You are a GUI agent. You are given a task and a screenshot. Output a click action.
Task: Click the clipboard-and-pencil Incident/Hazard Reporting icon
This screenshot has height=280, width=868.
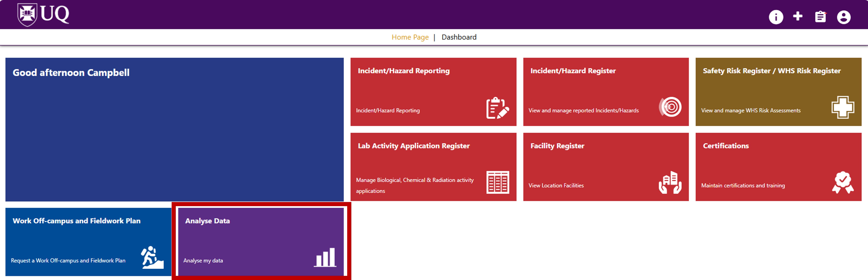[x=497, y=108]
